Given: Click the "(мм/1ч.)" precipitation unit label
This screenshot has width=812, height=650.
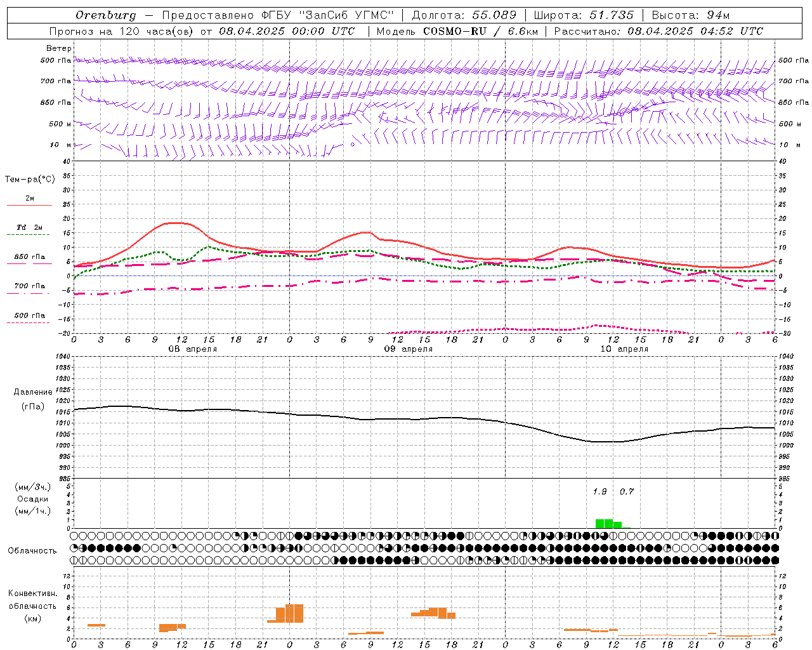Looking at the screenshot, I should pyautogui.click(x=33, y=511).
